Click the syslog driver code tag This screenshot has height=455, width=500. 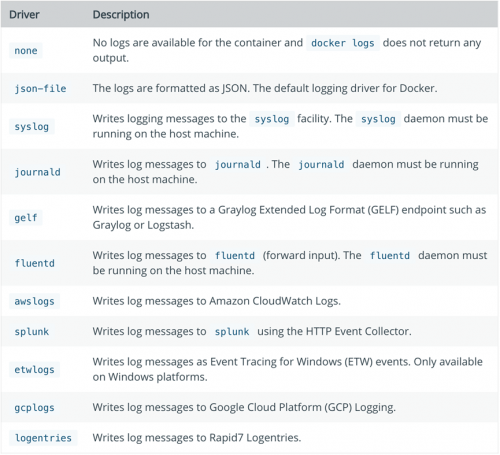32,127
